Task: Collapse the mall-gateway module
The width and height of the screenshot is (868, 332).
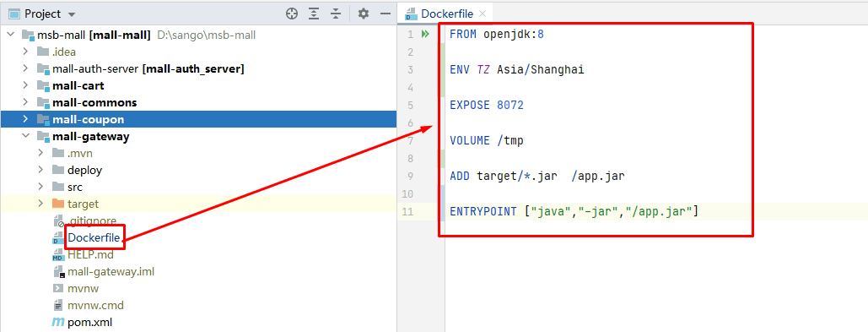Action: pos(25,136)
